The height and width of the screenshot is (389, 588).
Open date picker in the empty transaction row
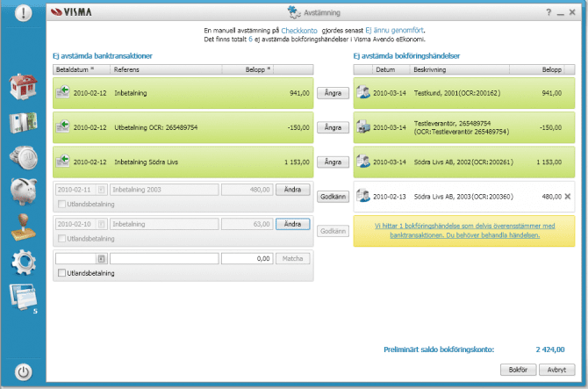click(x=102, y=259)
